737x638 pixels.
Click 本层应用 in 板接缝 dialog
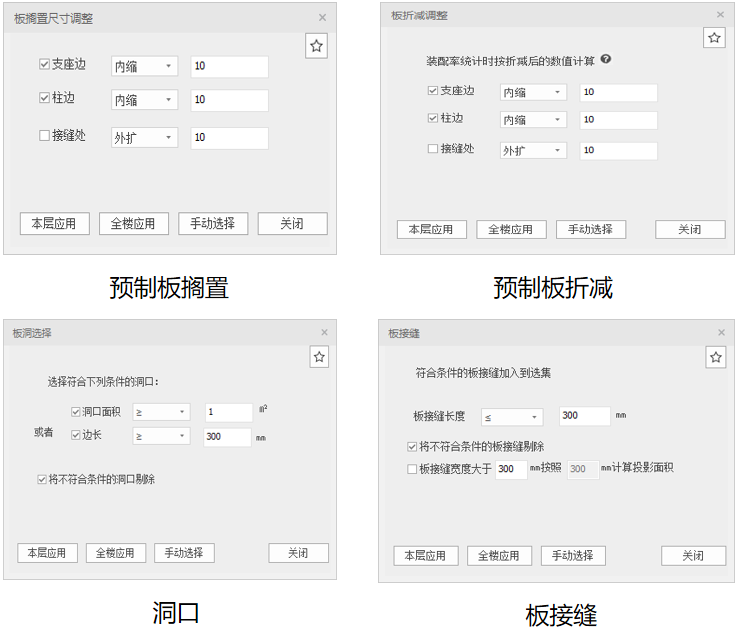(426, 556)
